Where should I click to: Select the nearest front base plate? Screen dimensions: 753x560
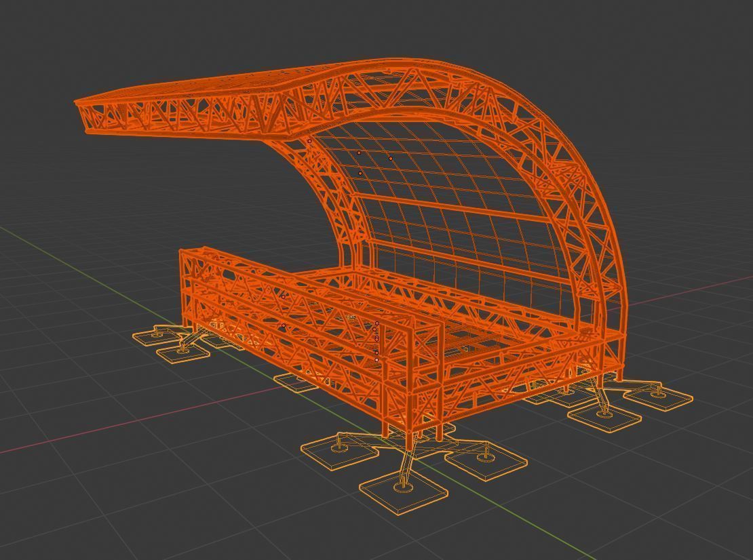pyautogui.click(x=404, y=491)
